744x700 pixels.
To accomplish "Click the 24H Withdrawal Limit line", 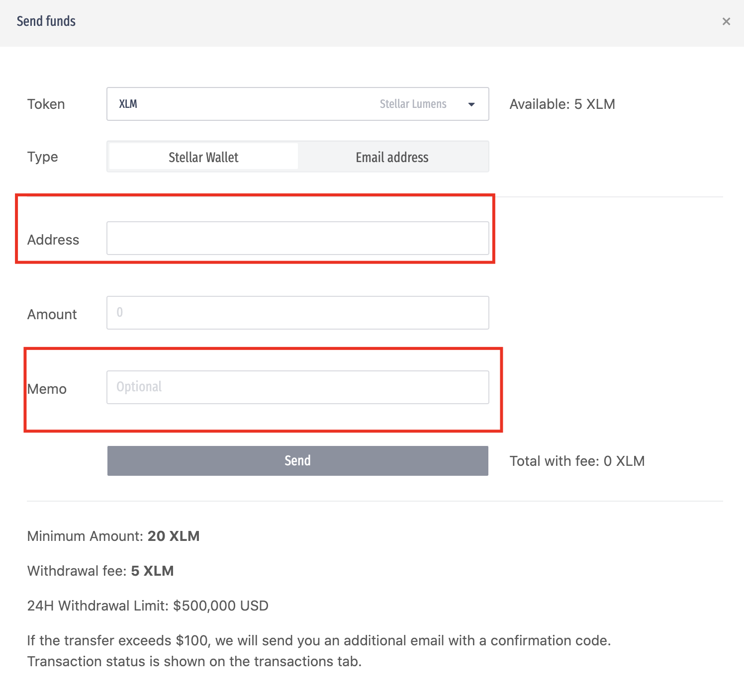I will (x=148, y=606).
